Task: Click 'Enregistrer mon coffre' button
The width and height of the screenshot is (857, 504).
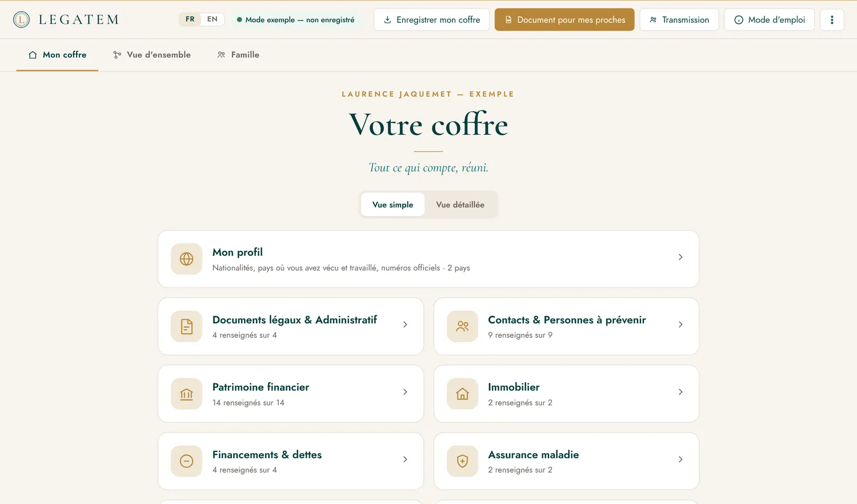Action: [431, 19]
